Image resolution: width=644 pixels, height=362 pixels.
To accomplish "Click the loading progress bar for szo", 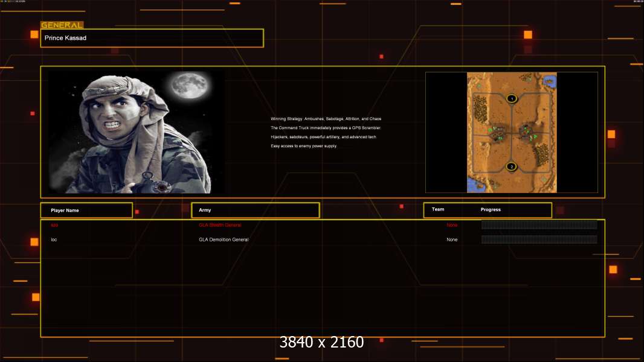I will (539, 224).
